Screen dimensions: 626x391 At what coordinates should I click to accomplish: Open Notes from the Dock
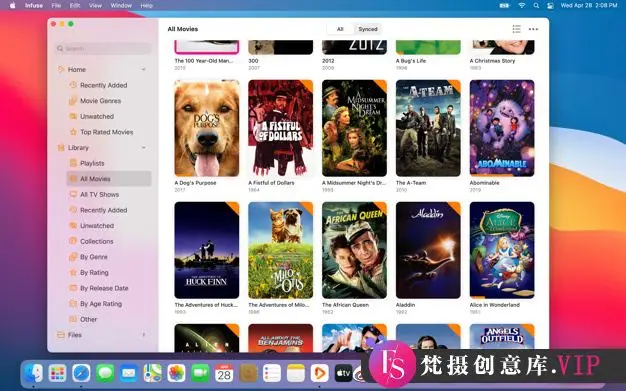[x=295, y=373]
